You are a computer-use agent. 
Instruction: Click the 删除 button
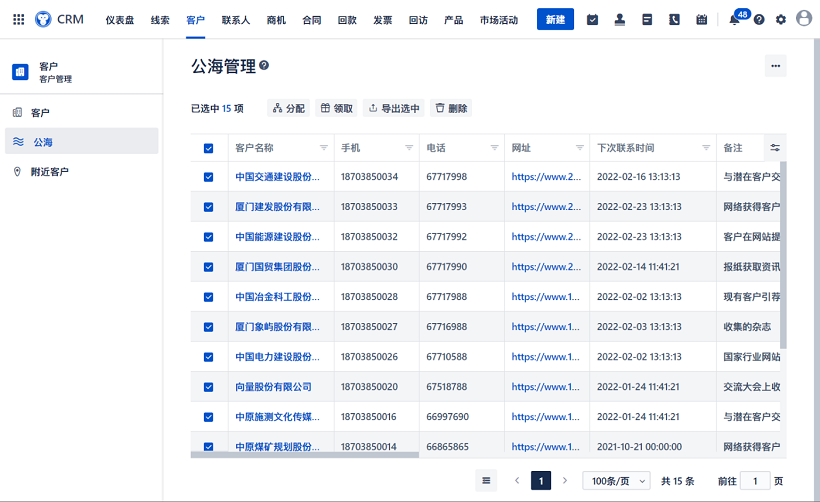[x=451, y=108]
